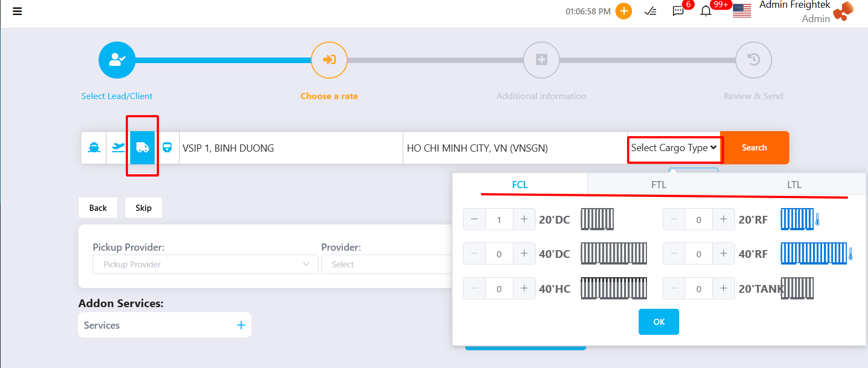Click the 40'RF reefer container image

816,253
